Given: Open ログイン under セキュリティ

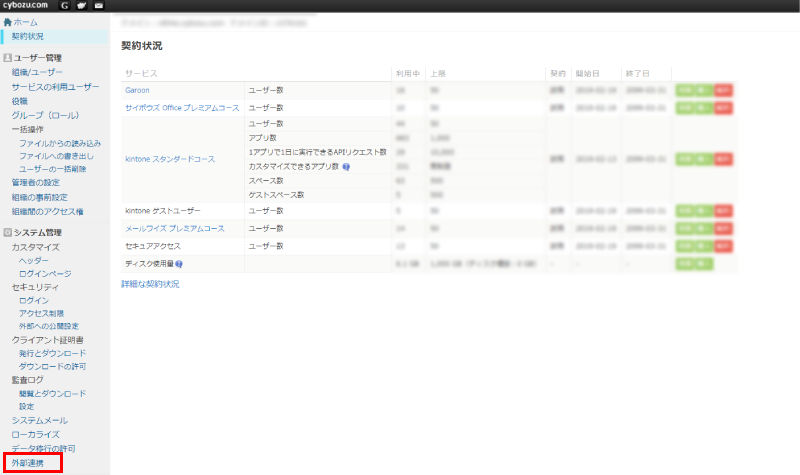Looking at the screenshot, I should (34, 301).
